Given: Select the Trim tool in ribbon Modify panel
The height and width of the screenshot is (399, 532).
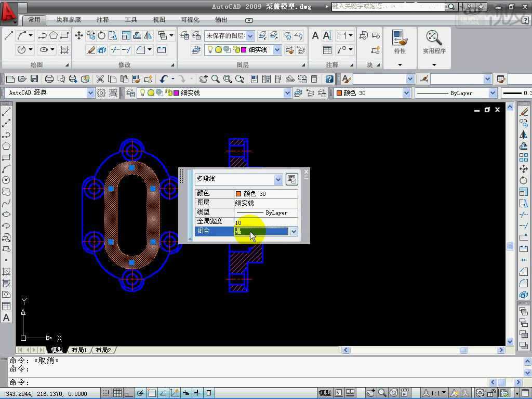Looking at the screenshot, I should pos(115,50).
